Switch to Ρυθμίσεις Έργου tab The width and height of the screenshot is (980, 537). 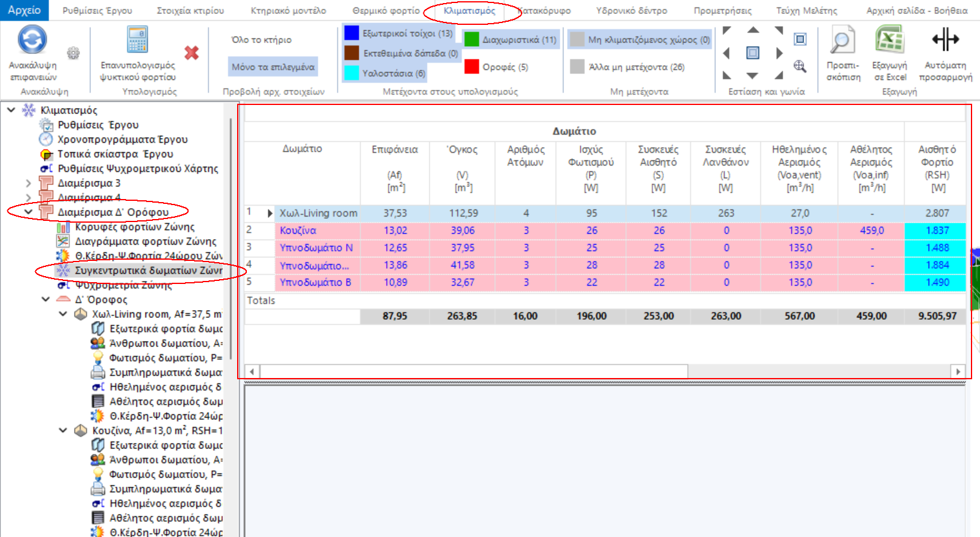pyautogui.click(x=97, y=11)
